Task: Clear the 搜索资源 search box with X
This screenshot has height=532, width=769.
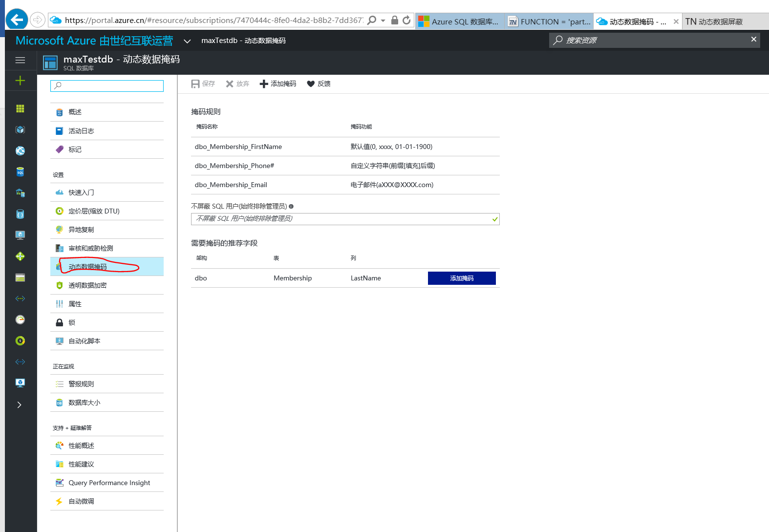Action: point(753,39)
